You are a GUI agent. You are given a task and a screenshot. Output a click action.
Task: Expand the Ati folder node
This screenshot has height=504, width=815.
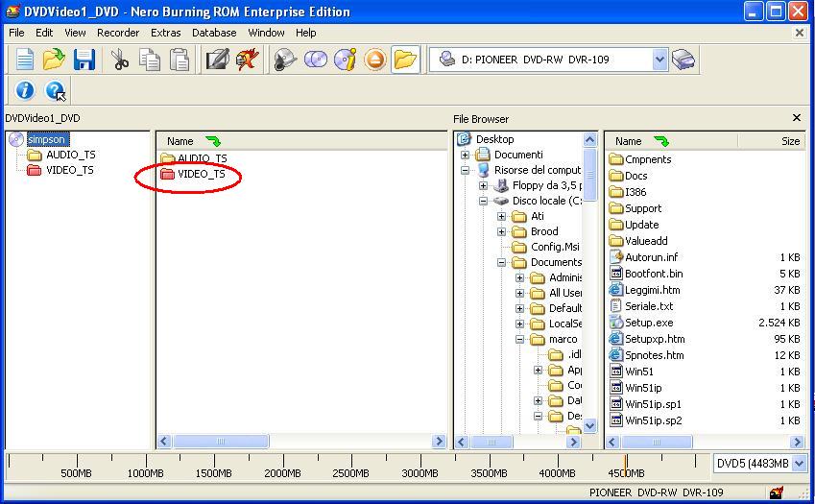[502, 216]
